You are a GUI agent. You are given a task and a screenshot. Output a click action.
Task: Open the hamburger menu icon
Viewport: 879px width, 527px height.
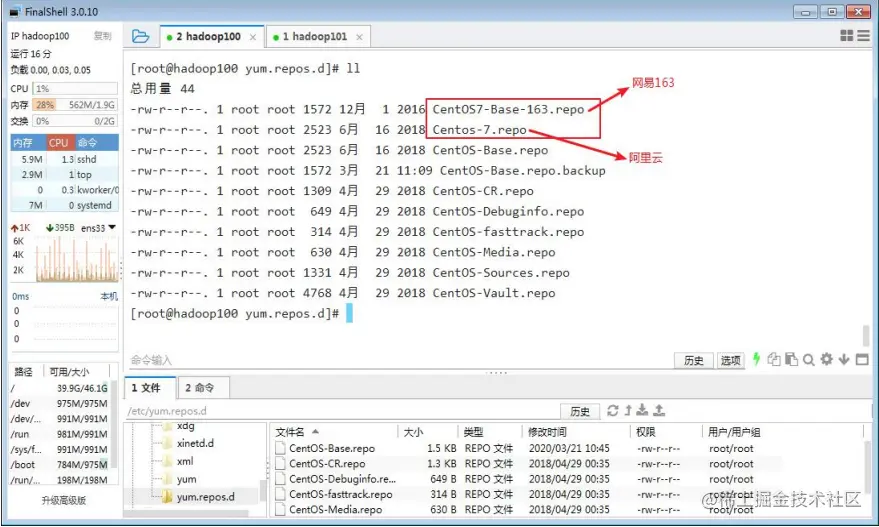pyautogui.click(x=863, y=36)
